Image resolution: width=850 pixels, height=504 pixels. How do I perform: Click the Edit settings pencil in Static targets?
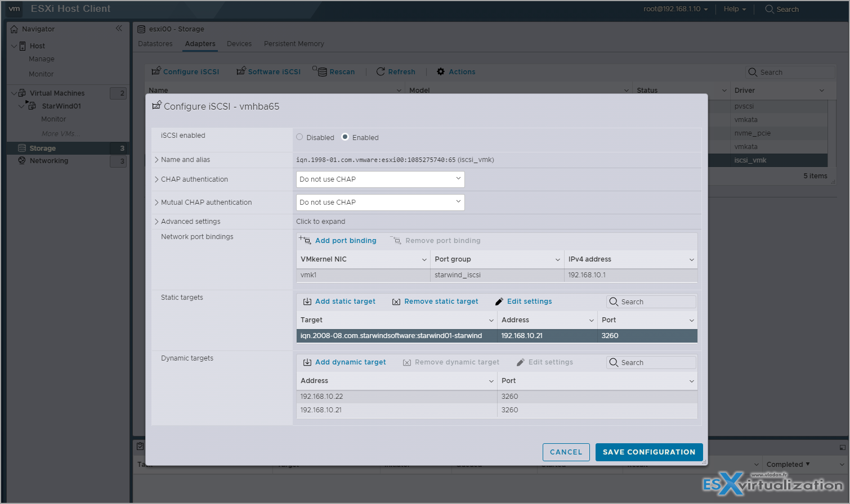point(499,301)
